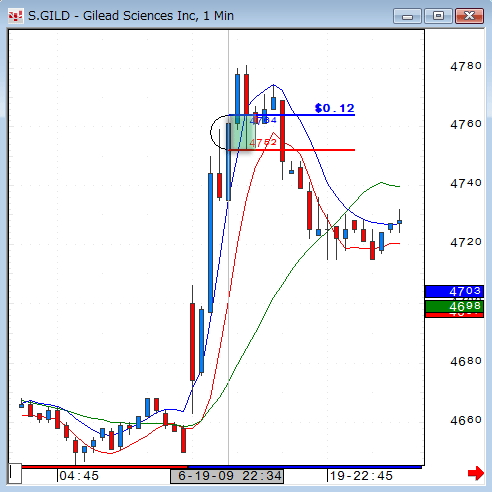Click the 4760 price axis label
Viewport: 492px width, 492px height.
(466, 124)
